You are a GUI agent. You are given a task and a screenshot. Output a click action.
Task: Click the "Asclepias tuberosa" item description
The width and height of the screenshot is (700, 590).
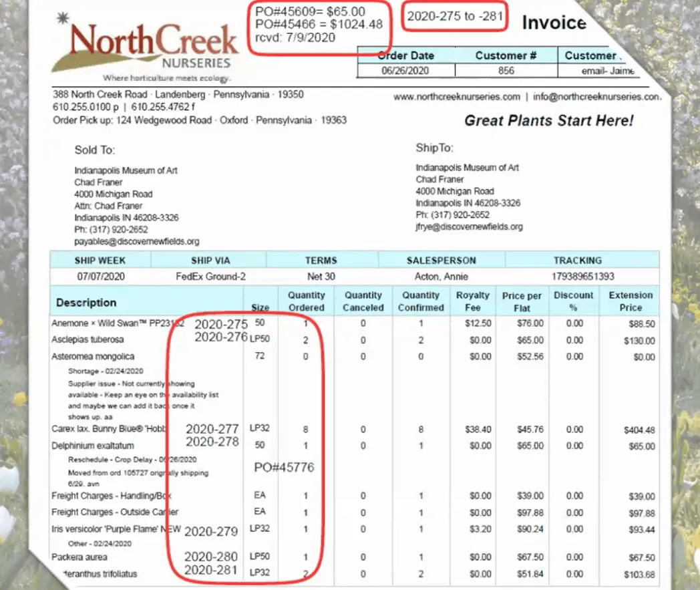click(87, 339)
